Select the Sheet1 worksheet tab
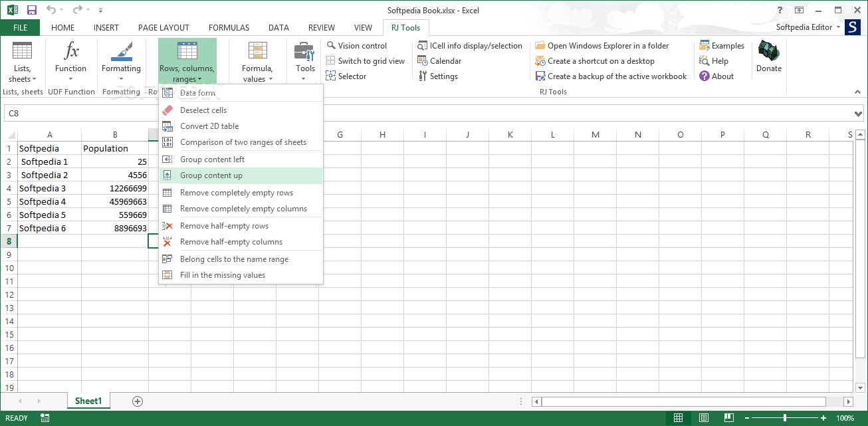 [x=88, y=401]
